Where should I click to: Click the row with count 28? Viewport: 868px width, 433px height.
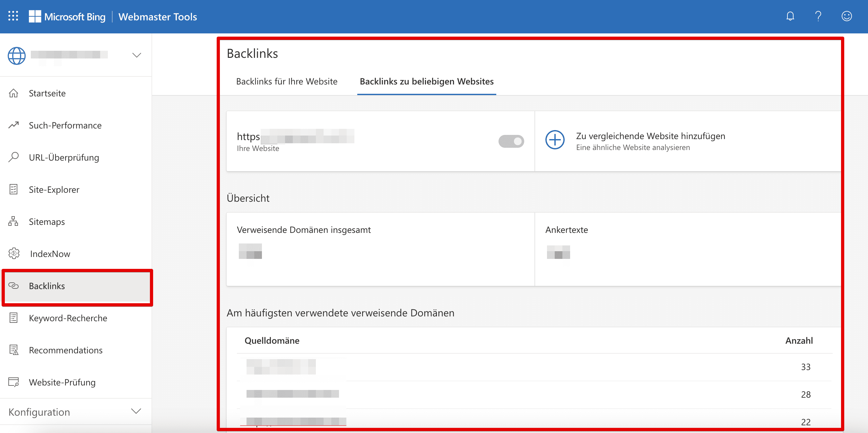(534, 394)
